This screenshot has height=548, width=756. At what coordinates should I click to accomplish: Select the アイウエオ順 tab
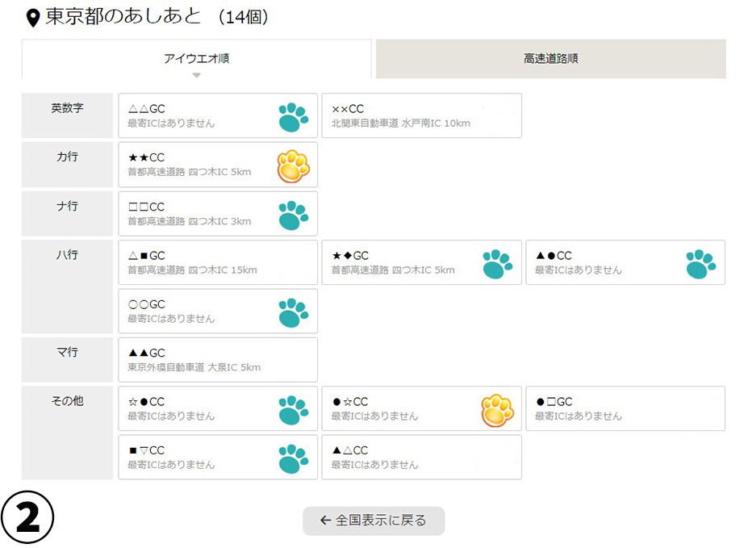tap(196, 59)
